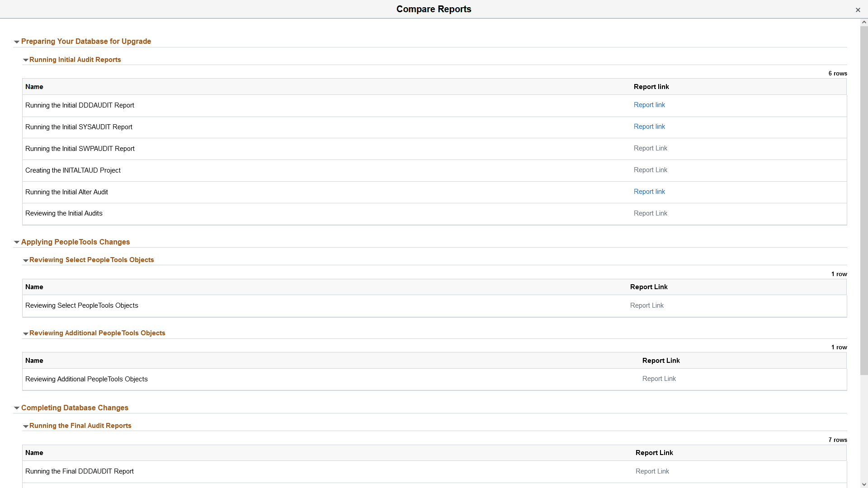Viewport: 868px width, 488px height.
Task: Collapse the Preparing Your Database for Upgrade section
Action: [x=17, y=41]
